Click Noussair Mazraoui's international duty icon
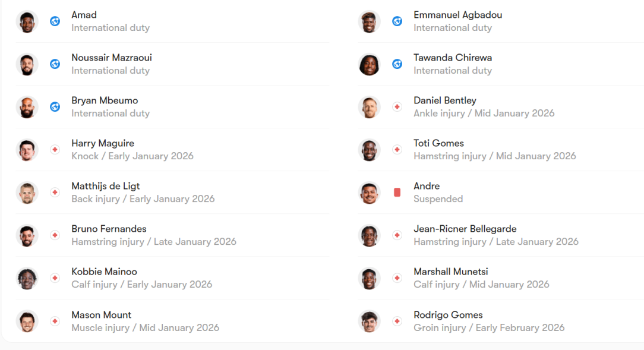 click(55, 64)
